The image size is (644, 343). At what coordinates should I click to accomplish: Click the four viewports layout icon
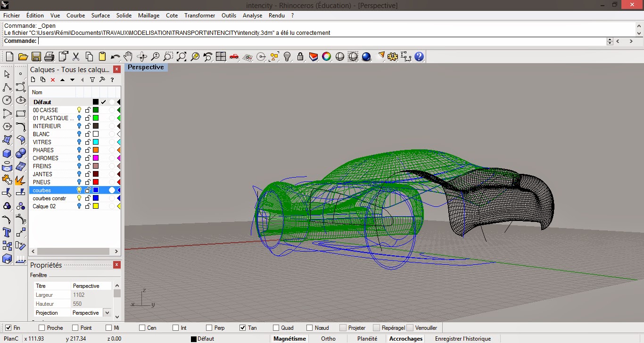221,57
